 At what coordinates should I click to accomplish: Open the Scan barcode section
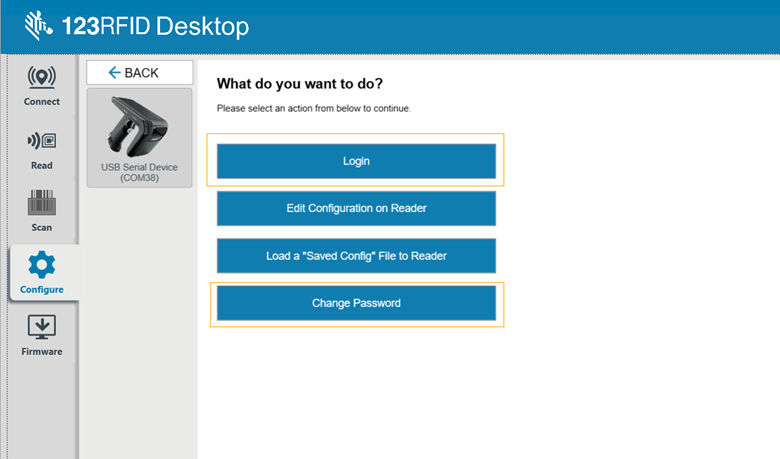click(42, 211)
